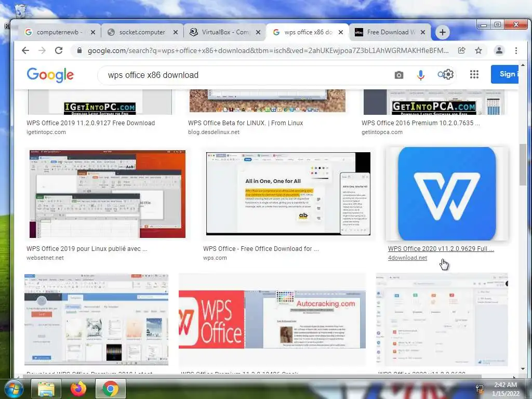
Task: Open the GetIntoPCA.com thumbnail
Action: pos(434,102)
